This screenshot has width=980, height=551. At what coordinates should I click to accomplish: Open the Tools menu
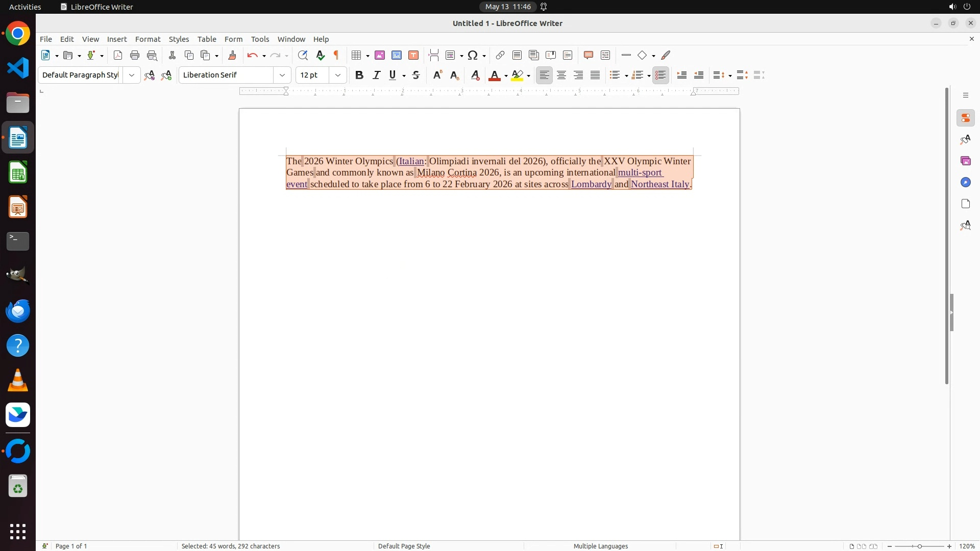tap(260, 39)
